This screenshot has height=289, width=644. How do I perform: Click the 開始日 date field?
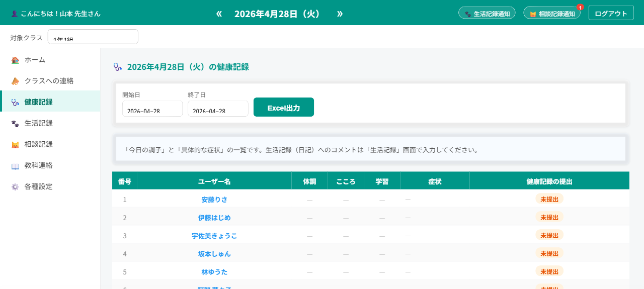pos(152,109)
